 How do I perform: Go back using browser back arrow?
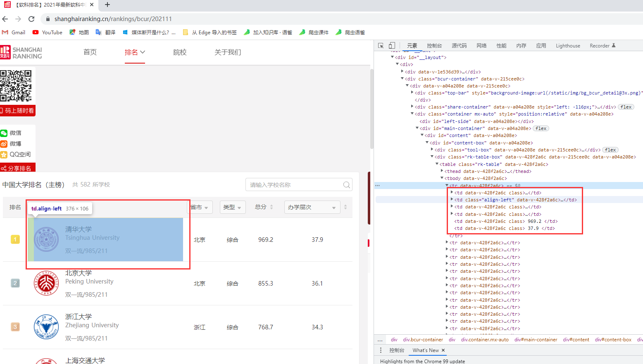[x=5, y=19]
